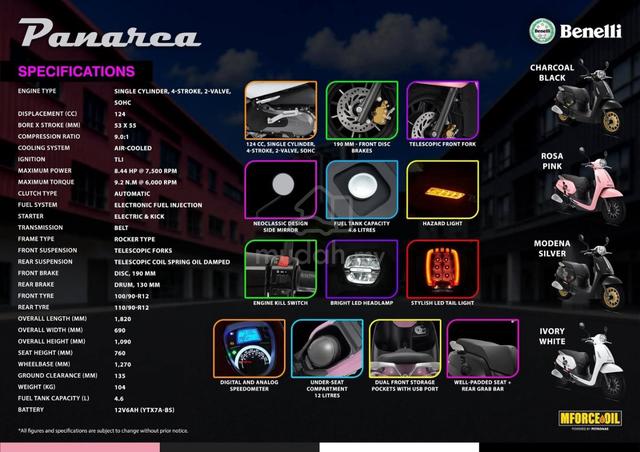Click the front tyre value 100/90-R12
640x452 pixels.
(132, 296)
